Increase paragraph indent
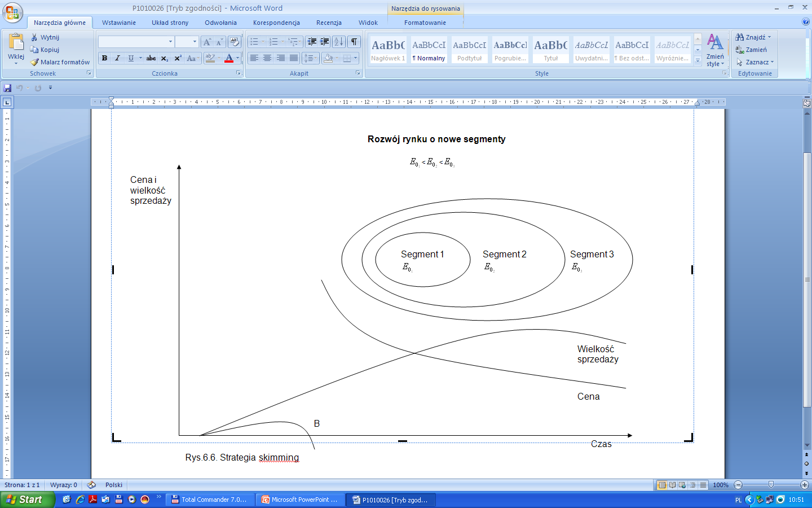Screen dimensions: 812x508 click(325, 42)
